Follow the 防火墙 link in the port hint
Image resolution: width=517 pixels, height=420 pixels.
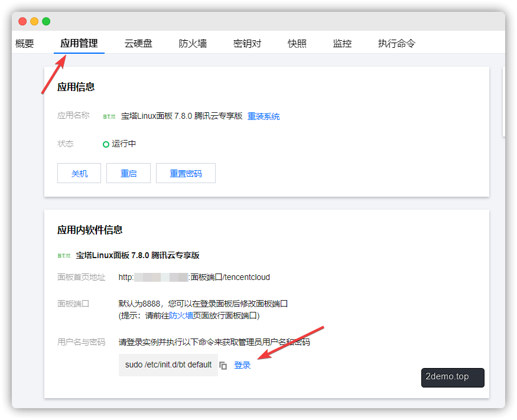click(x=181, y=316)
